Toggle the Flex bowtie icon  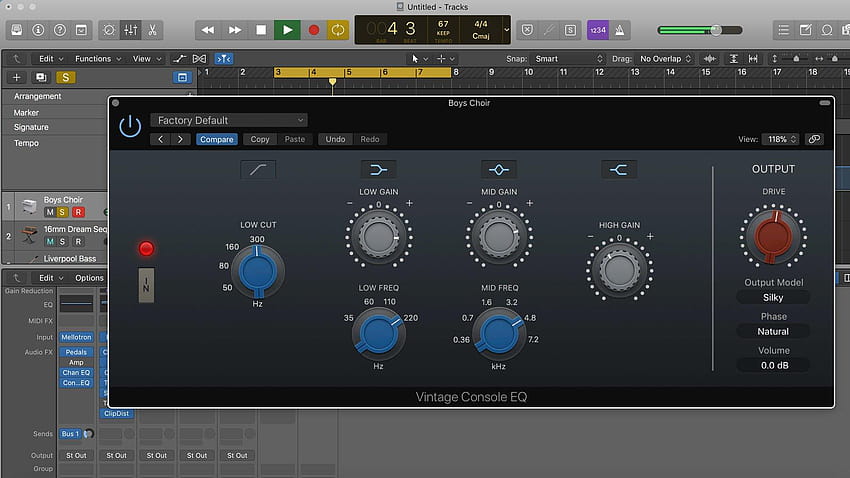(x=199, y=59)
